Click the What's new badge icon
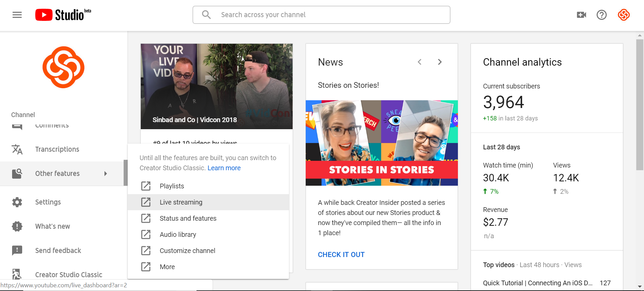The height and width of the screenshot is (291, 644). [x=17, y=226]
